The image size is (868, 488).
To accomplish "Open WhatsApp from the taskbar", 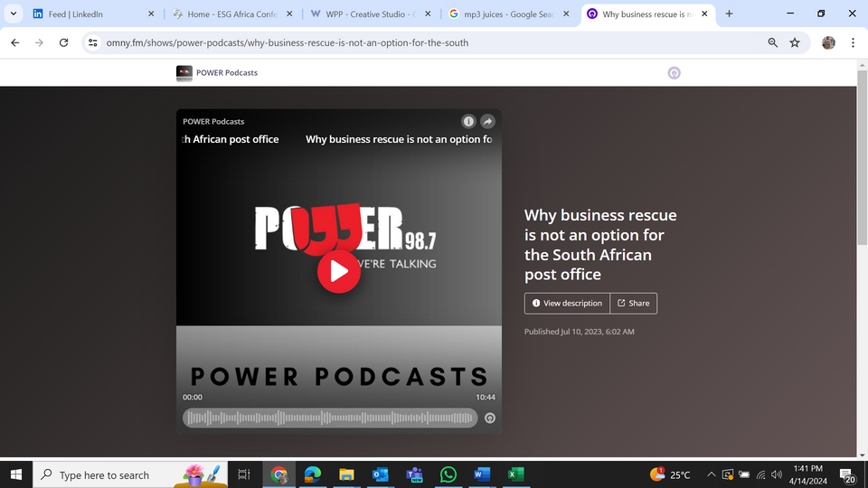I will [x=448, y=474].
